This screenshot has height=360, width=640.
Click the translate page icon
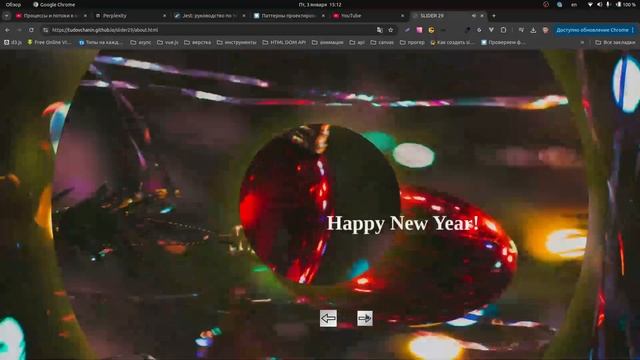click(x=380, y=30)
